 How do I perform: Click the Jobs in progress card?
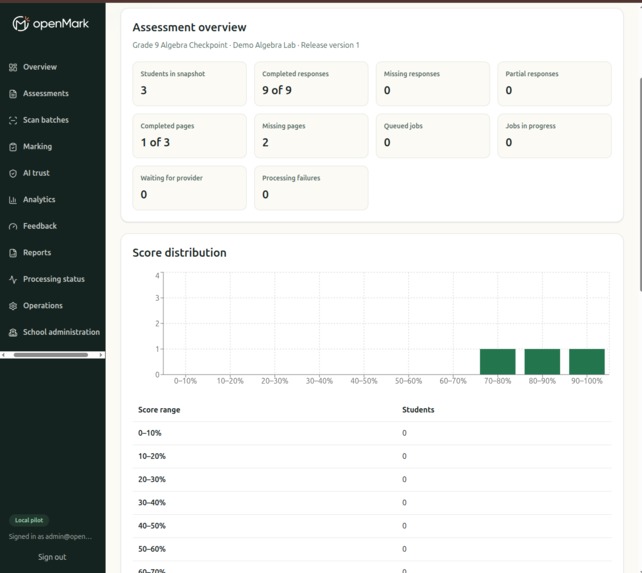coord(554,136)
